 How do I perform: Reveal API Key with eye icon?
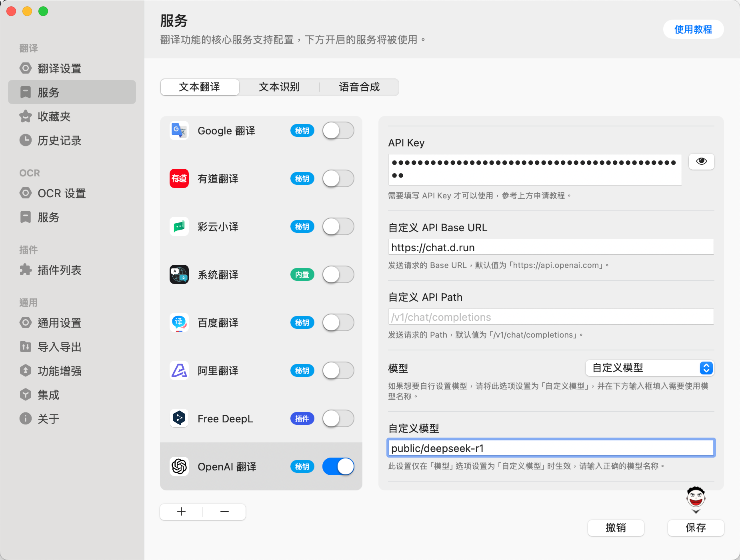pos(701,161)
